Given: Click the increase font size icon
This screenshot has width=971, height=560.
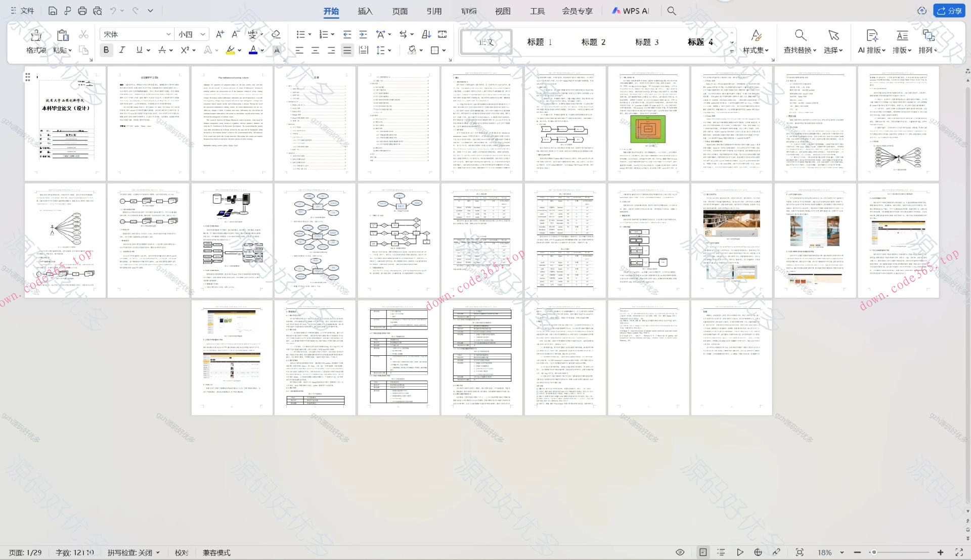Looking at the screenshot, I should tap(219, 34).
